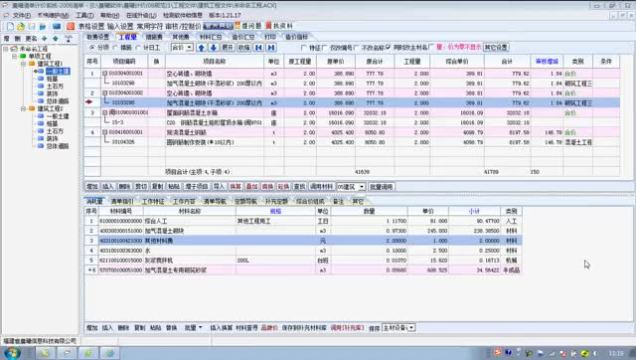Image resolution: width=636 pixels, height=360 pixels.
Task: Click the blue move-up arrow icon
Action: pyautogui.click(x=201, y=47)
